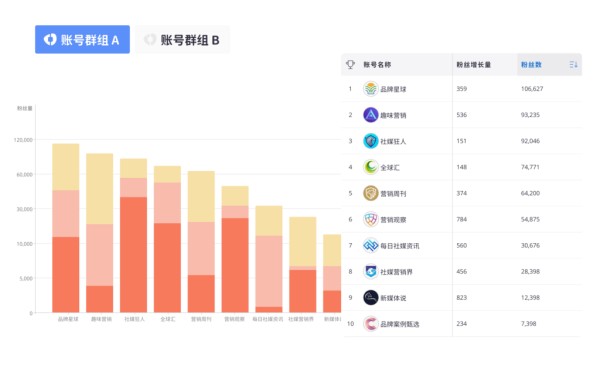Select account name 品牌案例甄选 in table
Screen dimensions: 600x390
pyautogui.click(x=399, y=324)
